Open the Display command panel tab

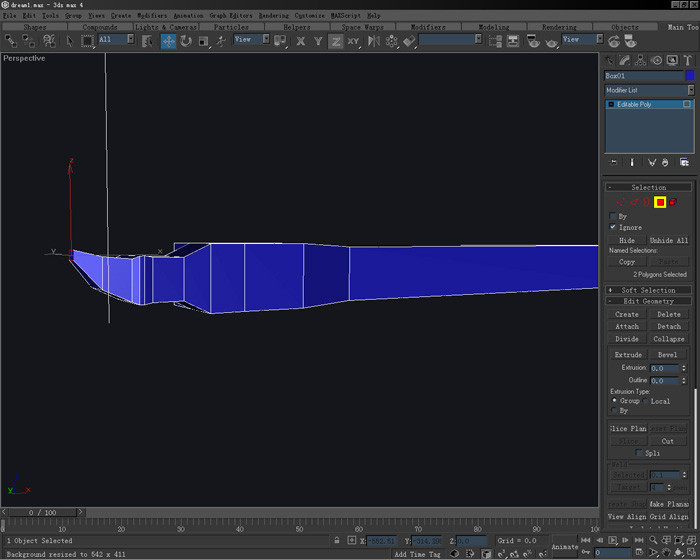click(x=672, y=60)
